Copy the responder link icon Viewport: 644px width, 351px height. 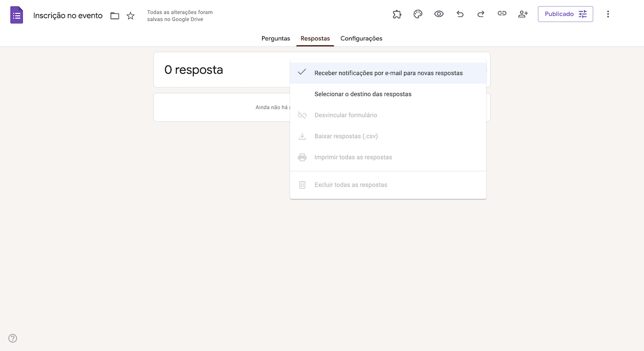coord(502,14)
